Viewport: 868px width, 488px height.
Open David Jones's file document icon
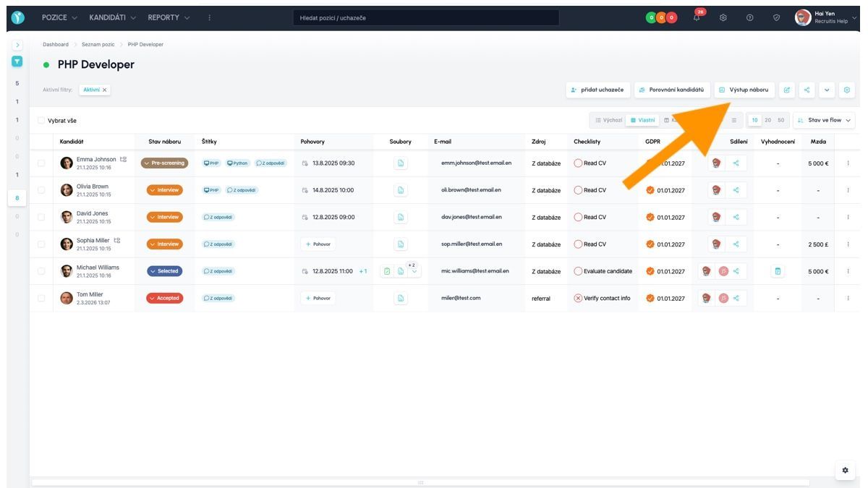[x=401, y=217]
